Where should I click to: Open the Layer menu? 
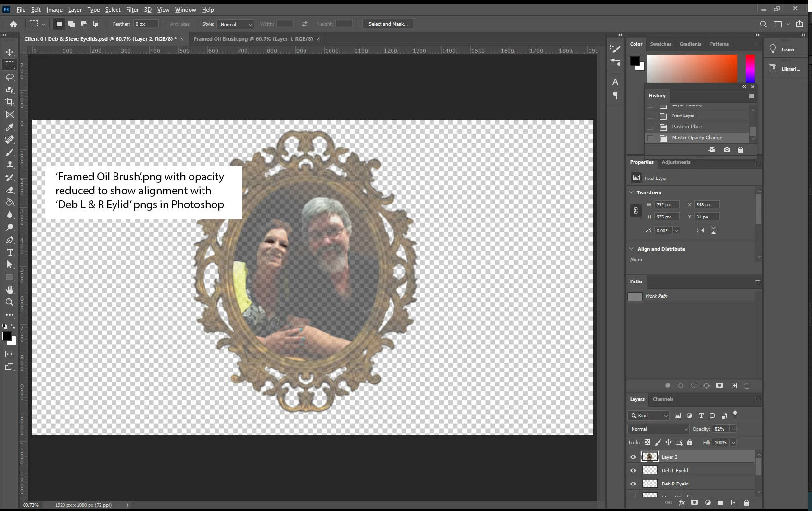[75, 10]
